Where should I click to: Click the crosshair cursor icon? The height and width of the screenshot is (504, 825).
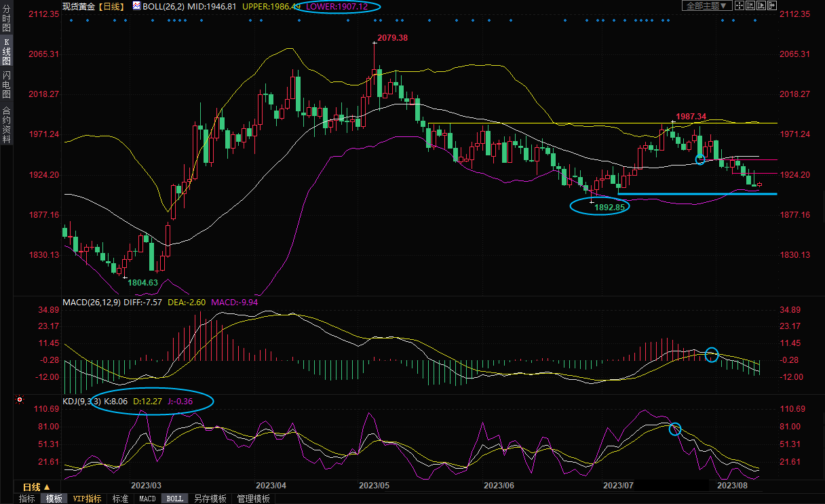click(739, 5)
